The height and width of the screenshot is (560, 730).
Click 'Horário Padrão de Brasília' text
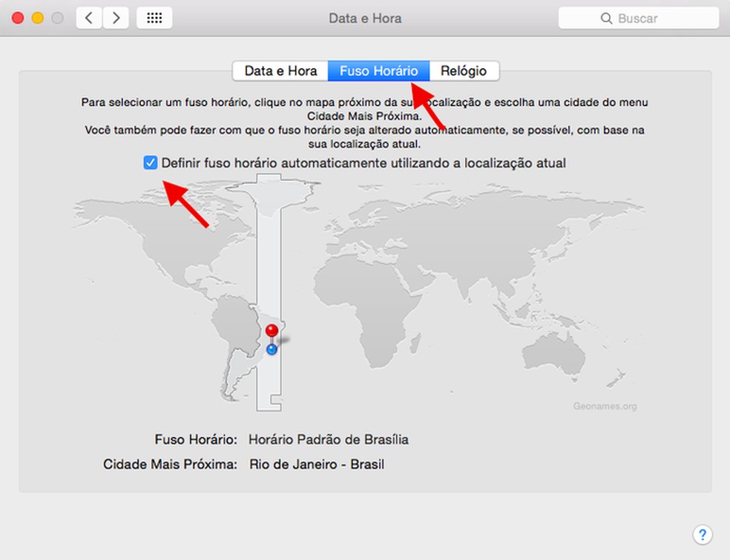tap(328, 439)
